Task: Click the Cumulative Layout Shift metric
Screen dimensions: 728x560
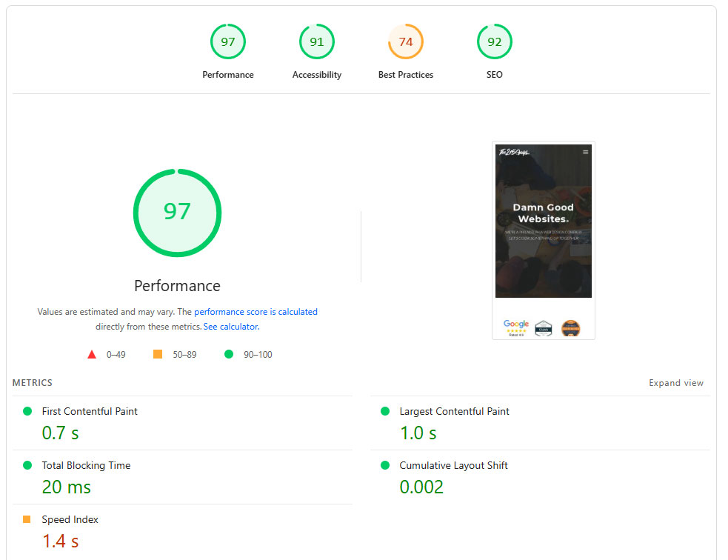Action: (x=453, y=465)
